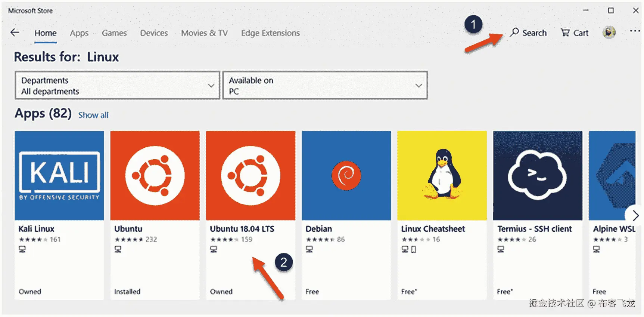The width and height of the screenshot is (644, 317).
Task: Open the Debian swirl logo tile
Action: click(x=346, y=175)
